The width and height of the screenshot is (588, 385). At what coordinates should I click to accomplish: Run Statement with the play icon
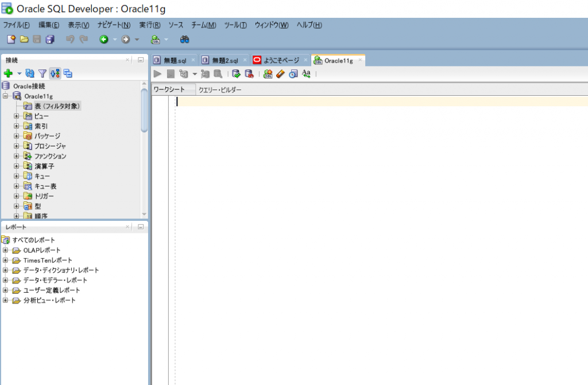pyautogui.click(x=157, y=74)
